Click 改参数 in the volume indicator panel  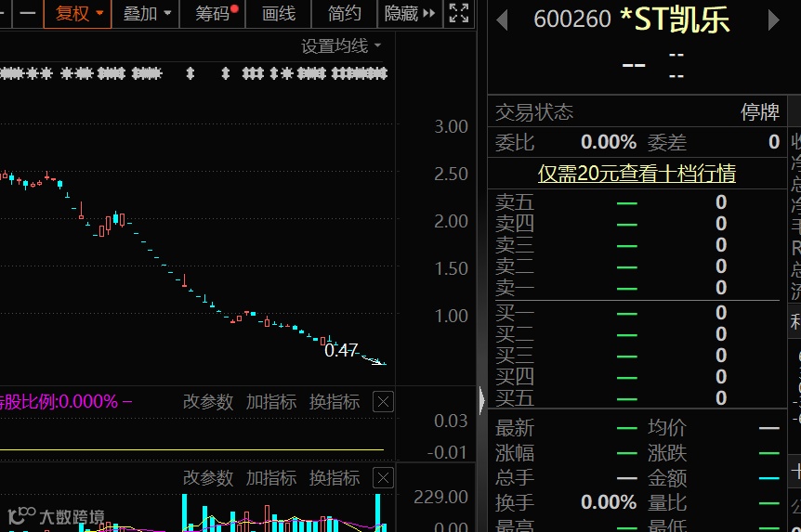208,478
